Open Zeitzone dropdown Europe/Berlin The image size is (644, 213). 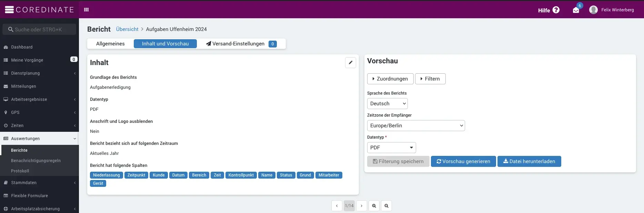(x=416, y=126)
